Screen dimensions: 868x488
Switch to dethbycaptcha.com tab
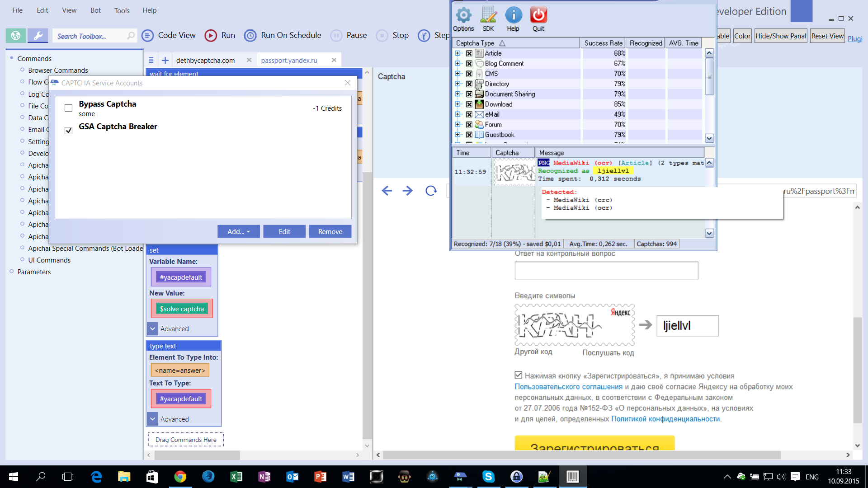[205, 60]
